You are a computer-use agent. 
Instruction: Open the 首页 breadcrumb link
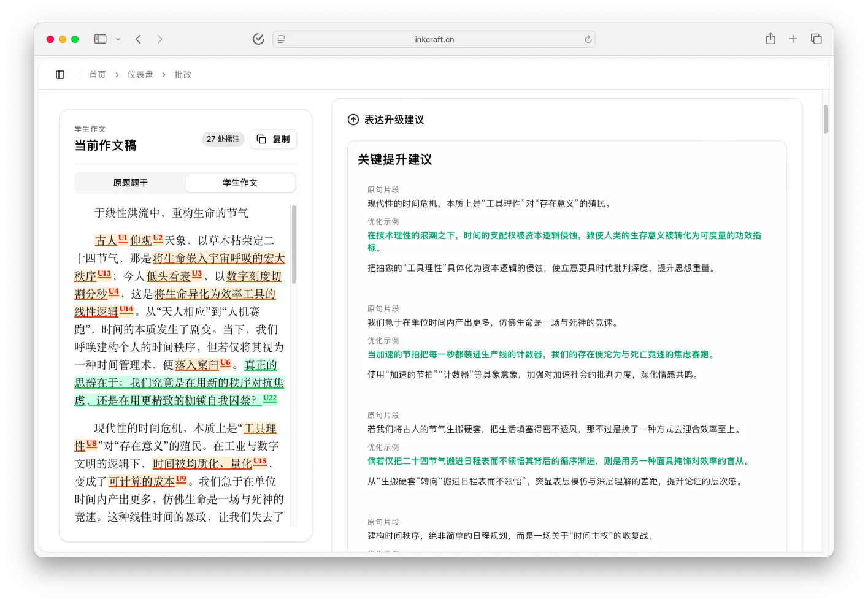tap(97, 74)
